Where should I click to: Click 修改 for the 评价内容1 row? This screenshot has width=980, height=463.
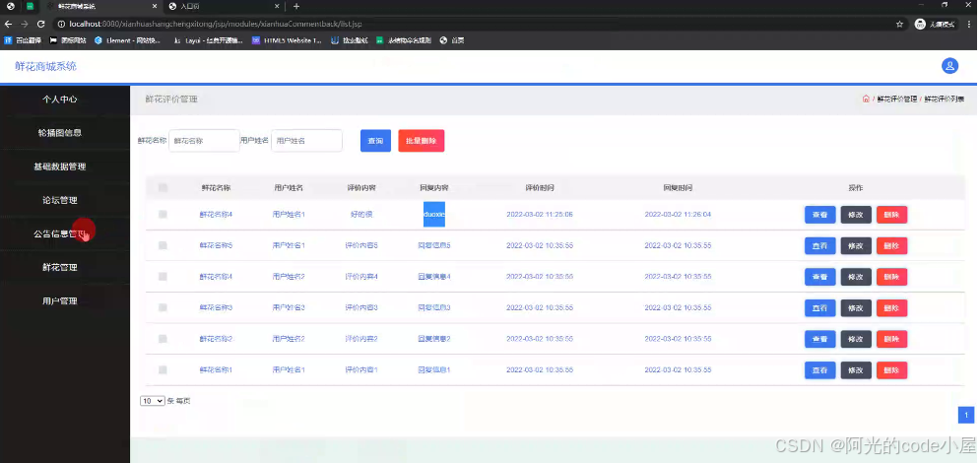tap(856, 369)
